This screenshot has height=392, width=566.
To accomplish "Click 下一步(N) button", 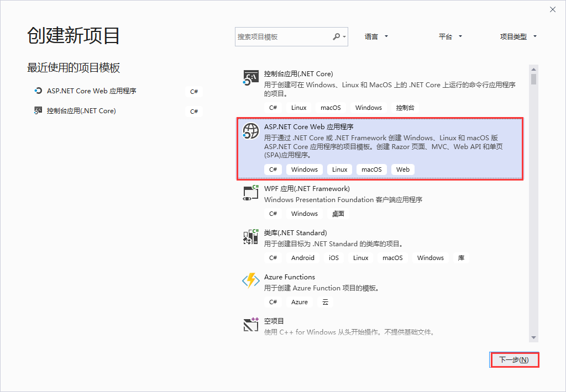I will pyautogui.click(x=514, y=360).
